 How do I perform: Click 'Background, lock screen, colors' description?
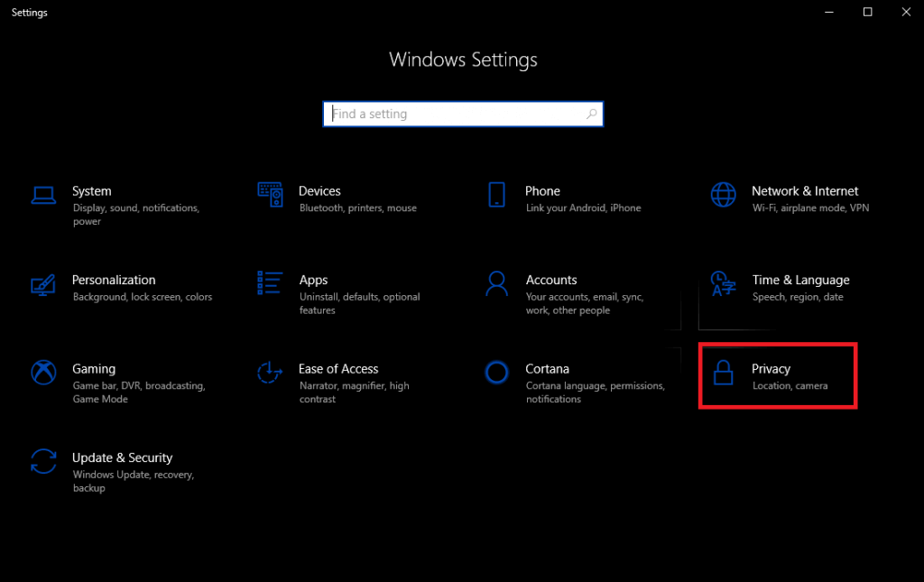143,297
